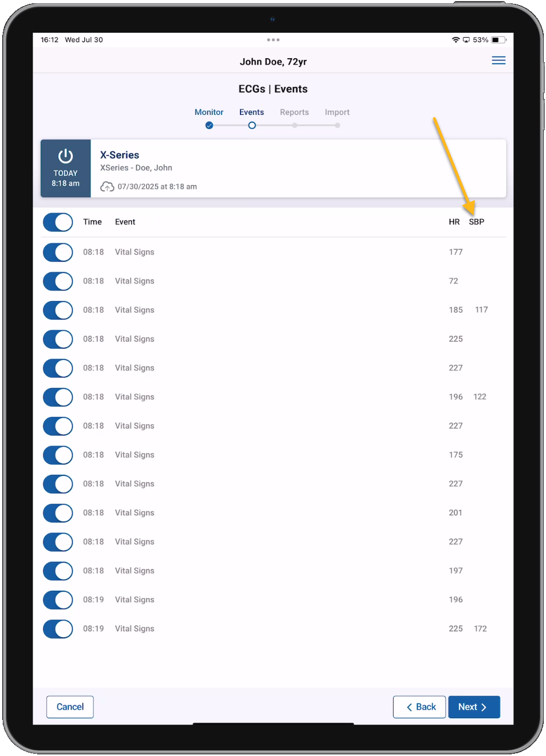This screenshot has height=756, width=546.
Task: Click Vital Signs label in HR 185 row
Action: (x=135, y=310)
